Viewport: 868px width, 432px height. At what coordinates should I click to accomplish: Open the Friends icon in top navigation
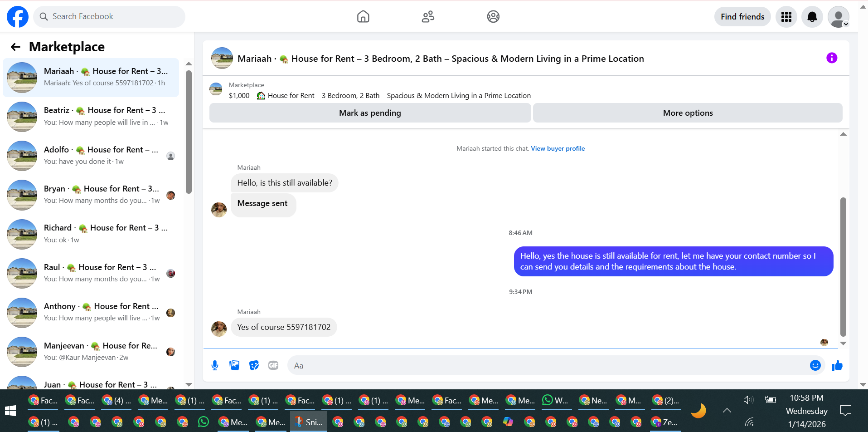pyautogui.click(x=428, y=17)
